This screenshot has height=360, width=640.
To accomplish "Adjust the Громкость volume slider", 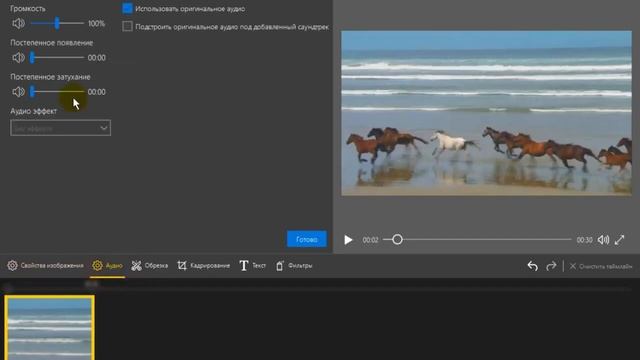I will click(x=57, y=24).
